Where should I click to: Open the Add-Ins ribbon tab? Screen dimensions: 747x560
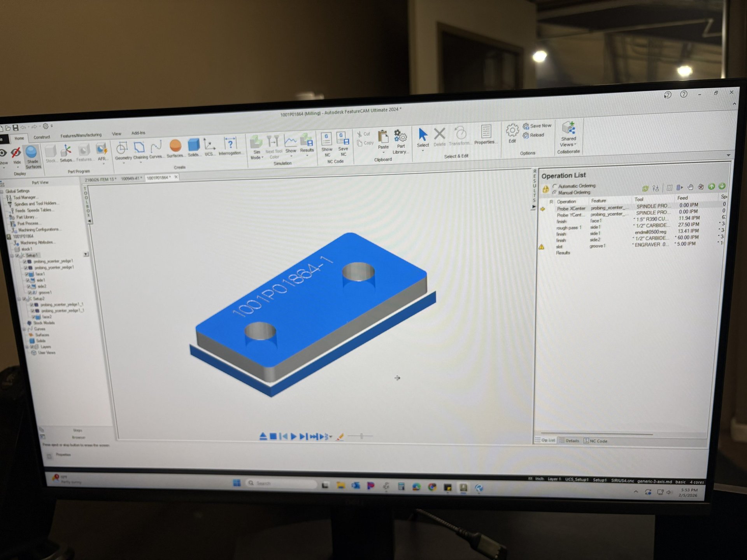pyautogui.click(x=138, y=133)
